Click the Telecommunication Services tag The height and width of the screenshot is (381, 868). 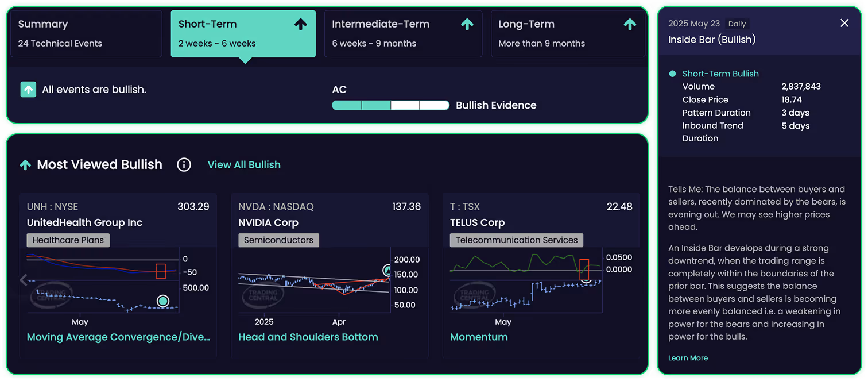click(x=517, y=240)
